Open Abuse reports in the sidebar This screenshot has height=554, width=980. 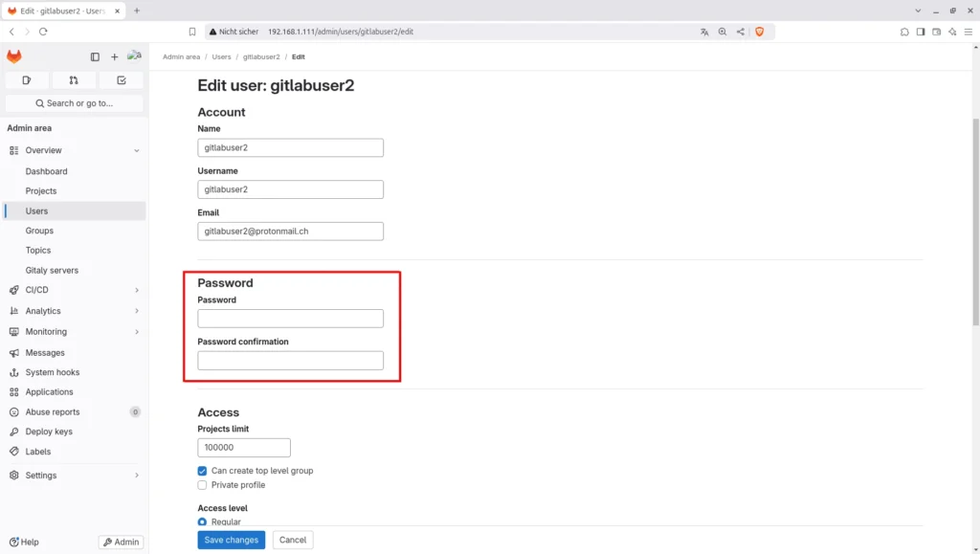(x=53, y=412)
